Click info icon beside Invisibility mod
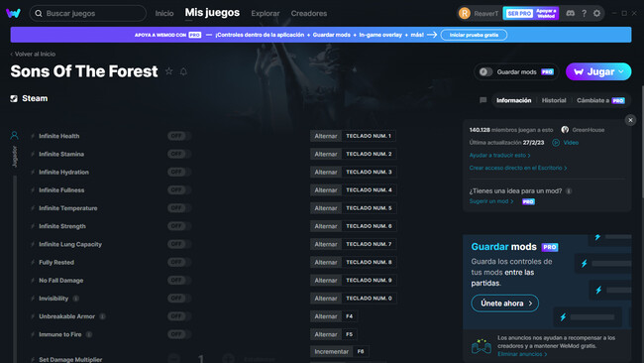Screen dimensions: 644x363 pyautogui.click(x=76, y=299)
